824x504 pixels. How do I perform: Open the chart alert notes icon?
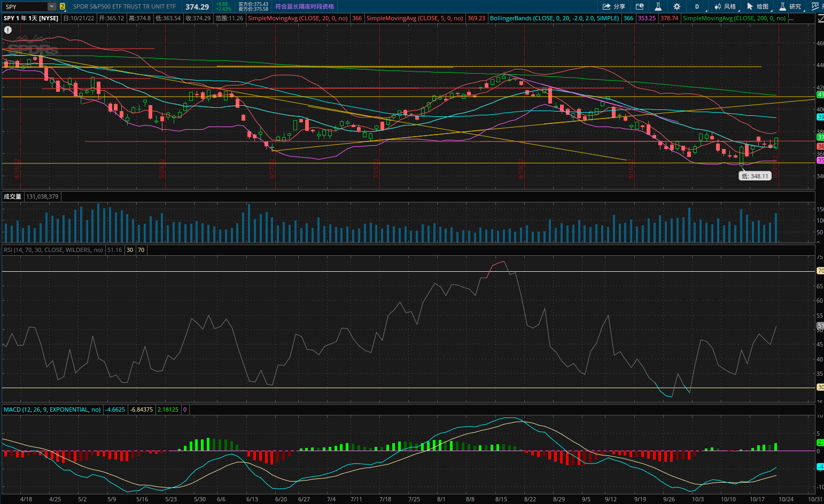pyautogui.click(x=640, y=6)
